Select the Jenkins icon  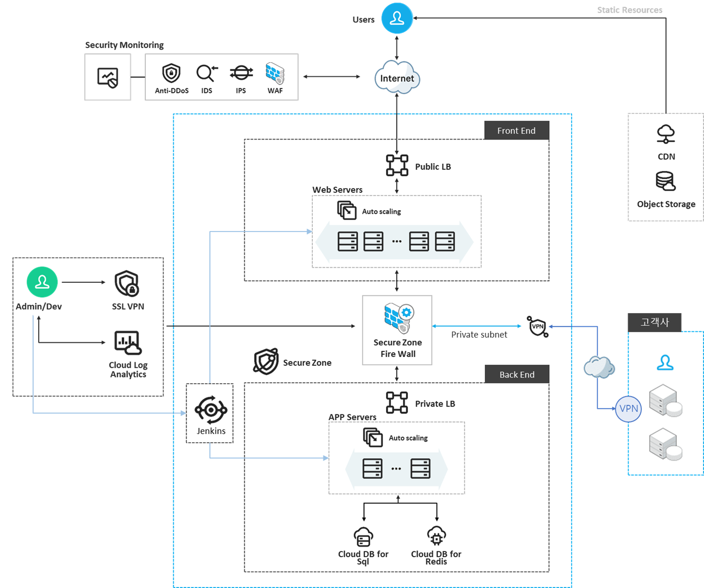pos(211,410)
